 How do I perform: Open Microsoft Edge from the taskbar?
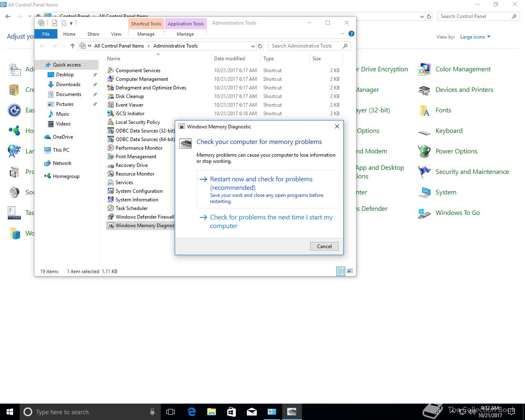[192, 412]
